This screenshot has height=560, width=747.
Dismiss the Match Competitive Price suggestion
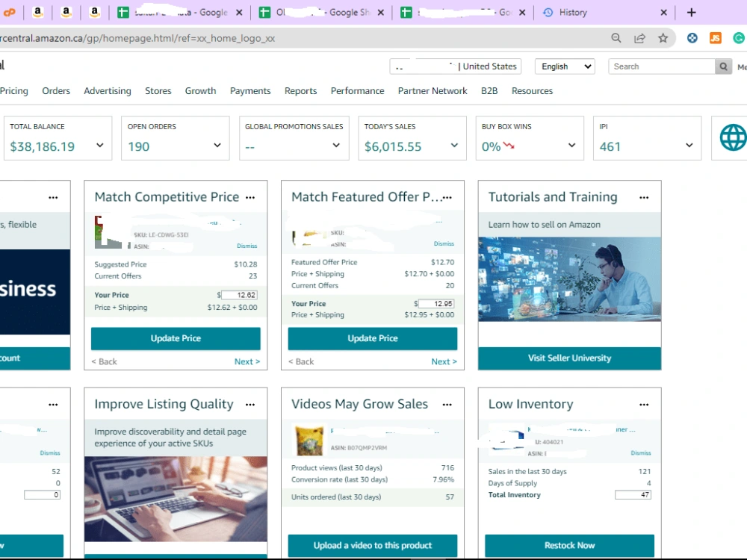tap(247, 246)
